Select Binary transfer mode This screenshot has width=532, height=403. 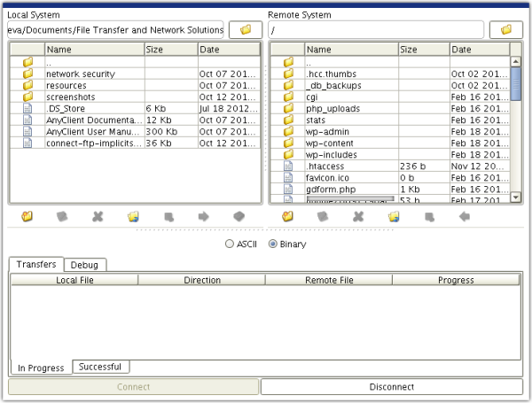click(x=287, y=244)
